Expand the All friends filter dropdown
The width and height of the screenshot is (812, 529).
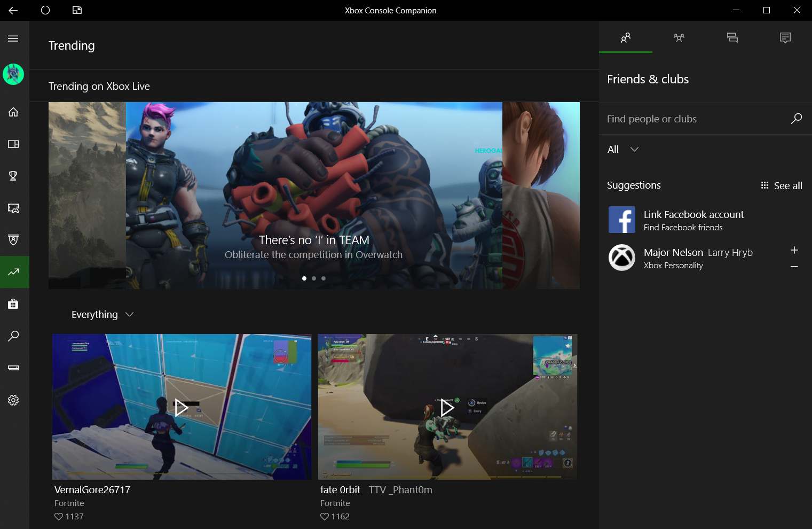[623, 150]
